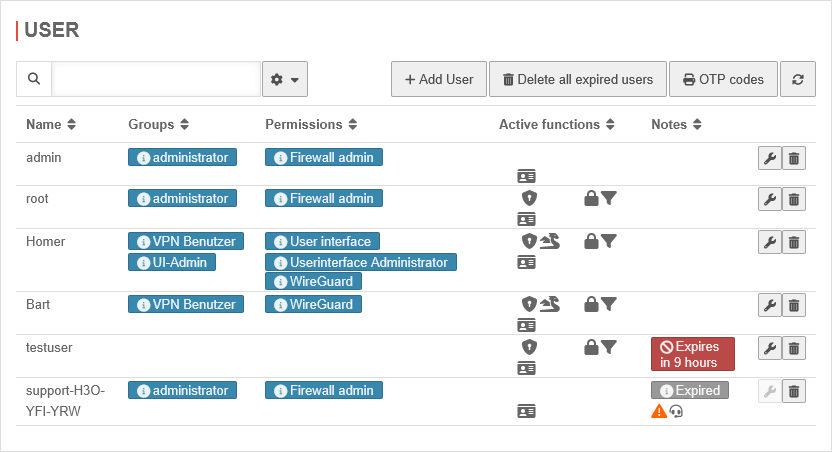Click the search magnifier icon
The width and height of the screenshot is (832, 452).
pyautogui.click(x=34, y=79)
